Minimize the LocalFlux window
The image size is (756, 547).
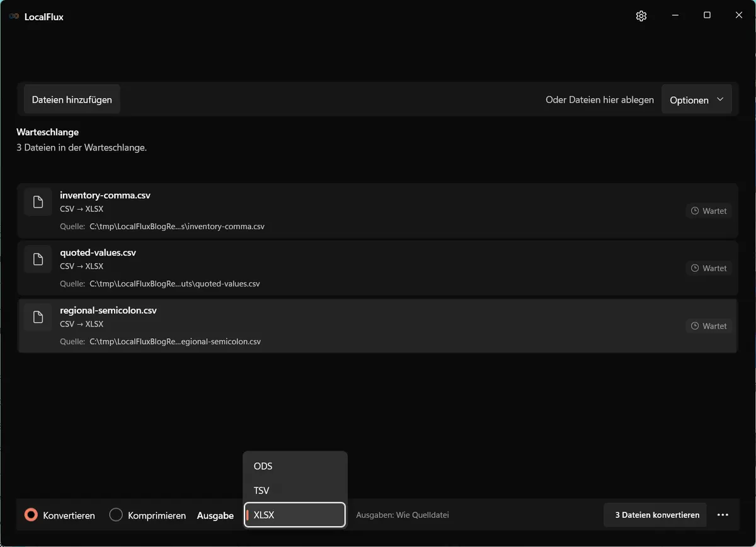point(675,16)
